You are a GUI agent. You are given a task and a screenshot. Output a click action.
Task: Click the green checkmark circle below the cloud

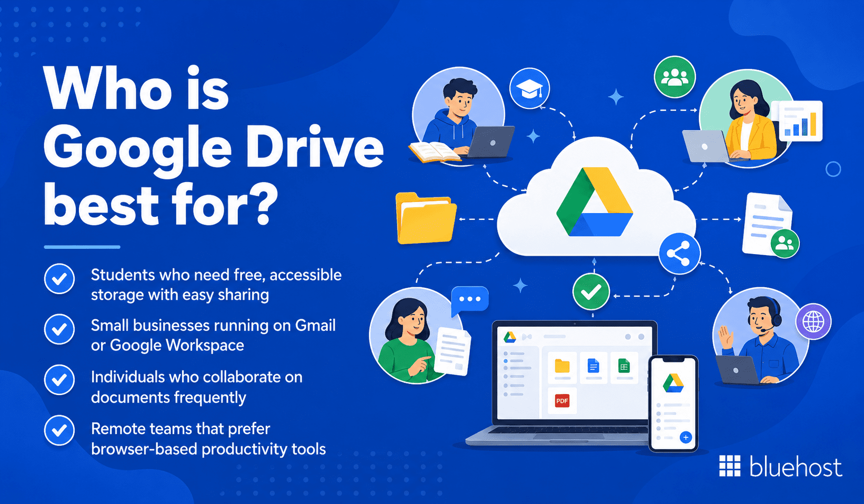click(591, 291)
